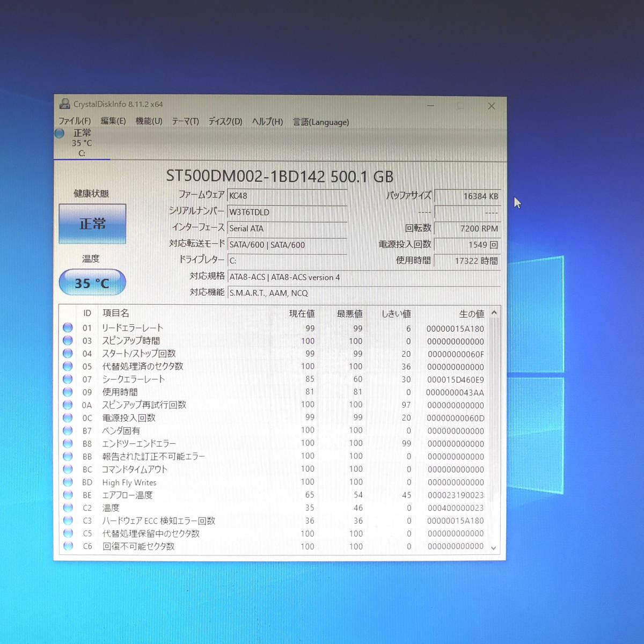Image resolution: width=644 pixels, height=644 pixels.
Task: Select the C: drive status circle
Action: 60,133
